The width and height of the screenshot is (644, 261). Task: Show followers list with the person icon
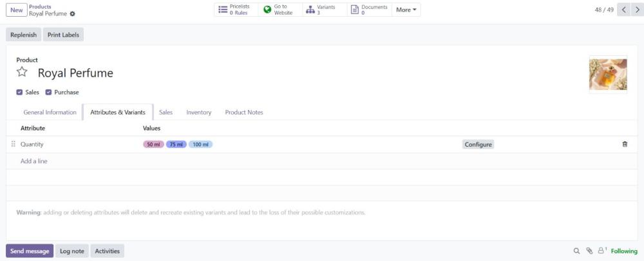(602, 251)
